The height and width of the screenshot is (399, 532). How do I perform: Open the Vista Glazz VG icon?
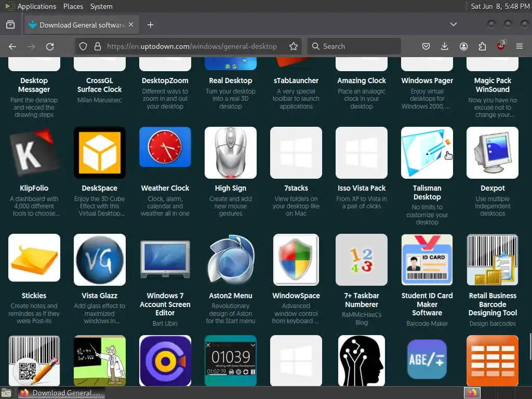coord(100,260)
